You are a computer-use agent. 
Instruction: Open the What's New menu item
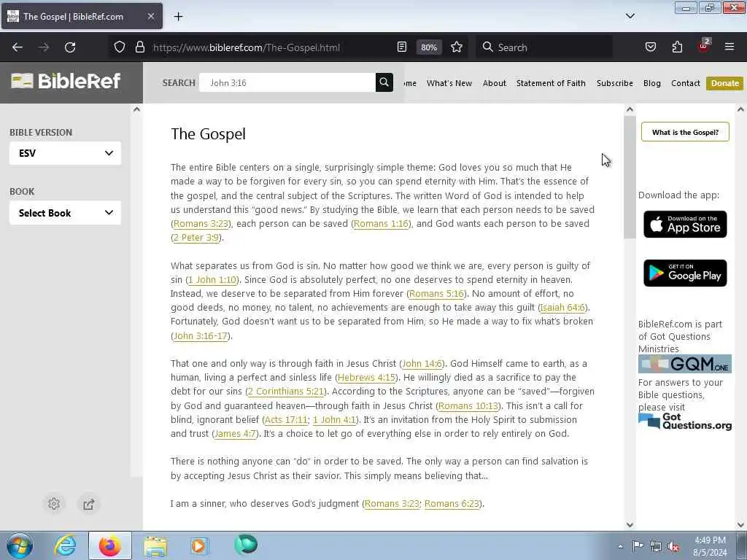click(449, 83)
